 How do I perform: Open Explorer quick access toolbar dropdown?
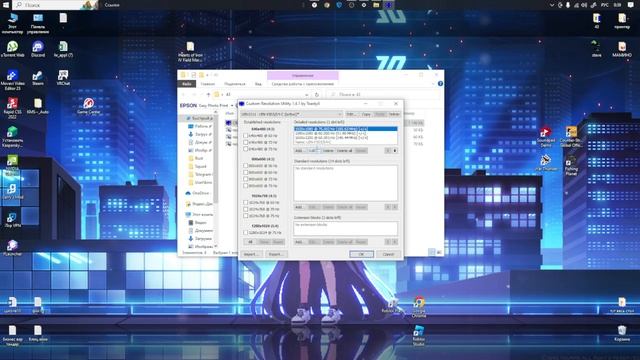coord(207,75)
